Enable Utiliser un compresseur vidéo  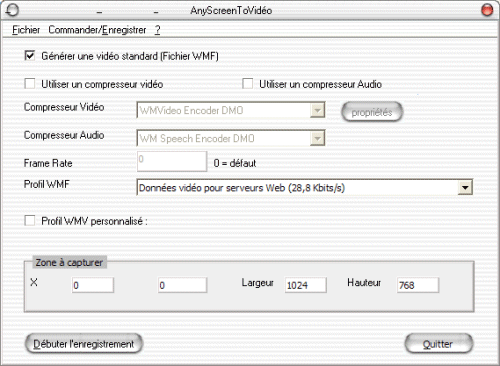[30, 84]
